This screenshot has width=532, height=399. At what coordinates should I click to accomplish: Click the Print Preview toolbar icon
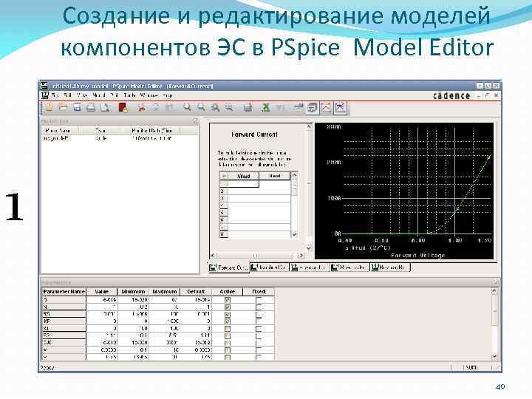(105, 108)
